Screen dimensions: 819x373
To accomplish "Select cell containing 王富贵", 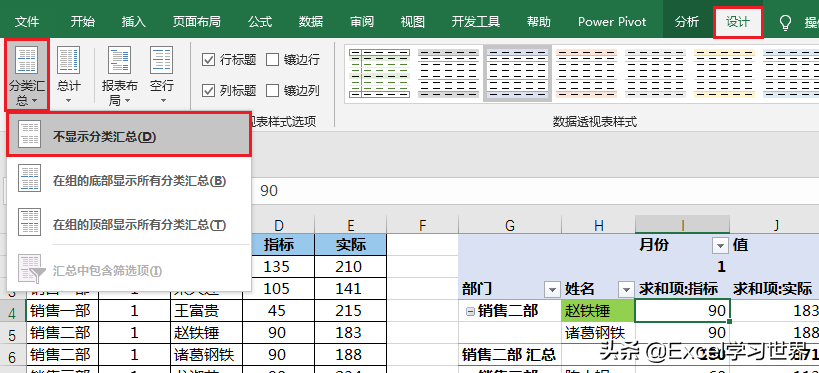I will coord(206,311).
